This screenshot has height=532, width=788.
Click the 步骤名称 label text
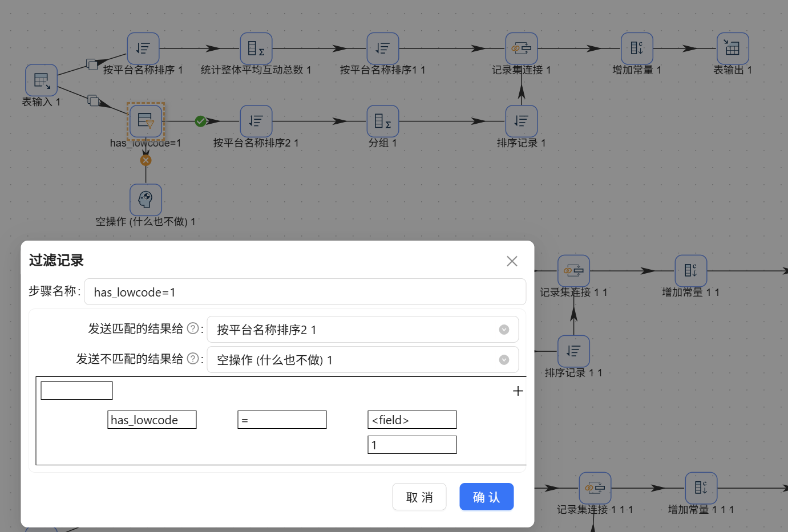[x=52, y=291]
